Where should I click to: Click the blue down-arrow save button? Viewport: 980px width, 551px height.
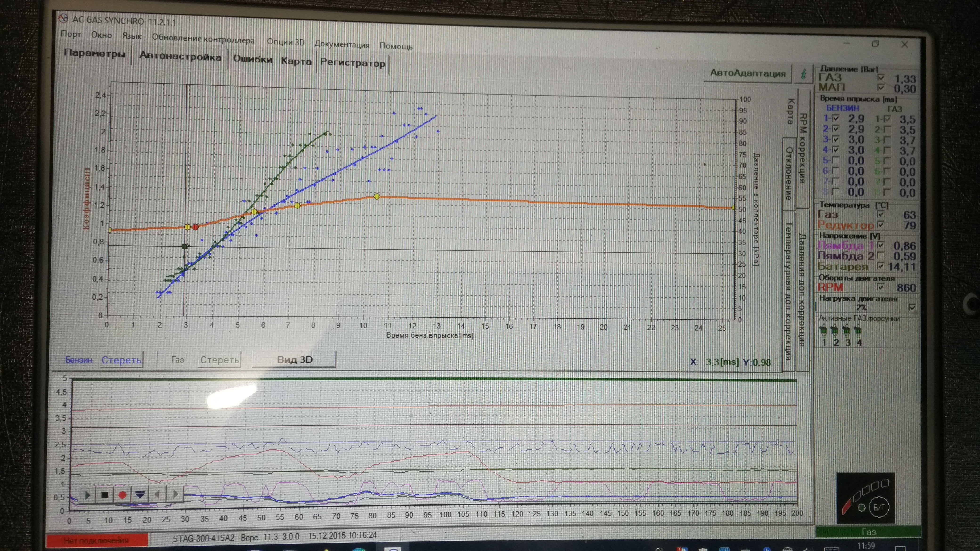pos(140,494)
